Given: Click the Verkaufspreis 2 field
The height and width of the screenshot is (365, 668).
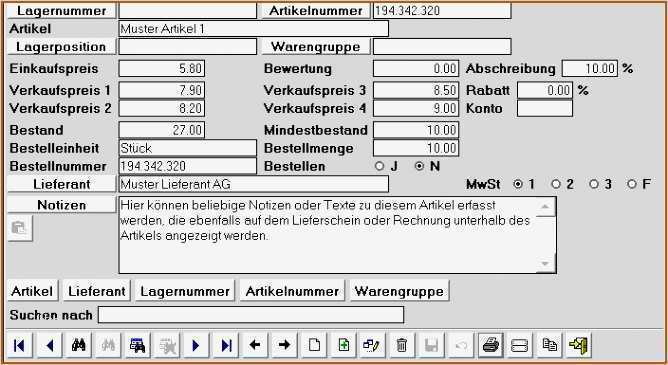Looking at the screenshot, I should pos(162,108).
